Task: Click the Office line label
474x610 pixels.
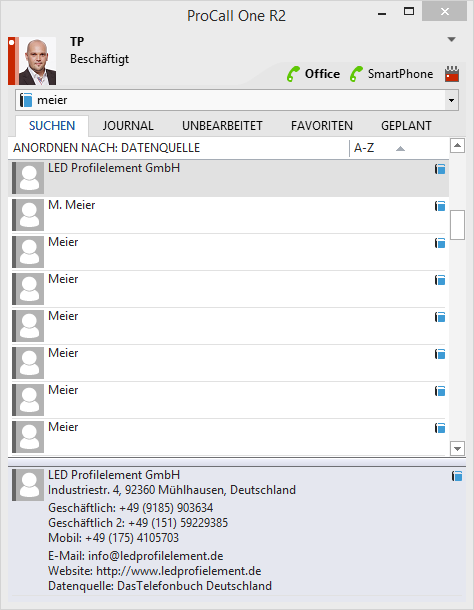Action: click(x=322, y=74)
